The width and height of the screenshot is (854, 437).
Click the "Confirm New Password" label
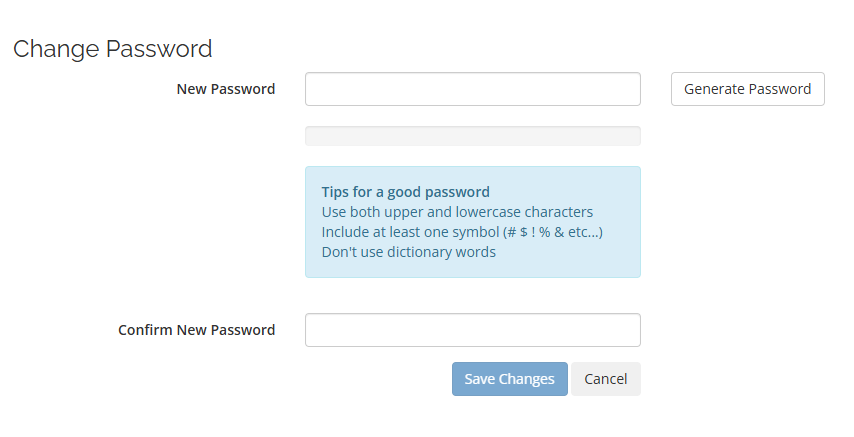[196, 330]
